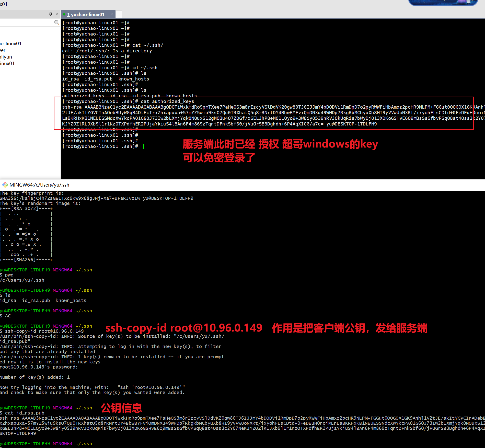Select the aliyun session in sidebar

coord(6,57)
